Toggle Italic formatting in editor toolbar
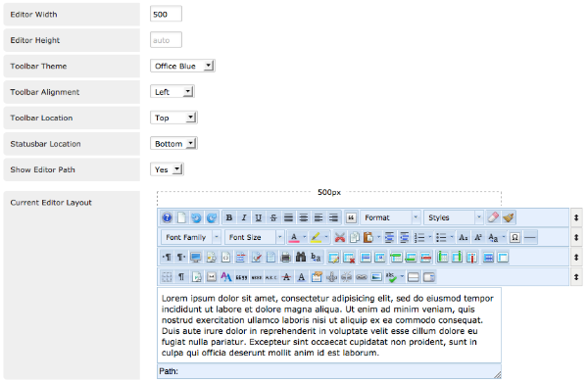Viewport: 588px width, 383px height. click(x=244, y=217)
